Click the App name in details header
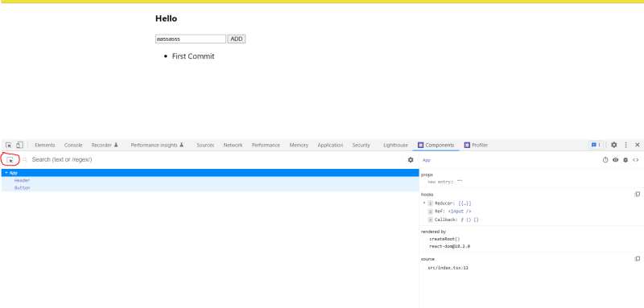This screenshot has height=308, width=644. [427, 160]
